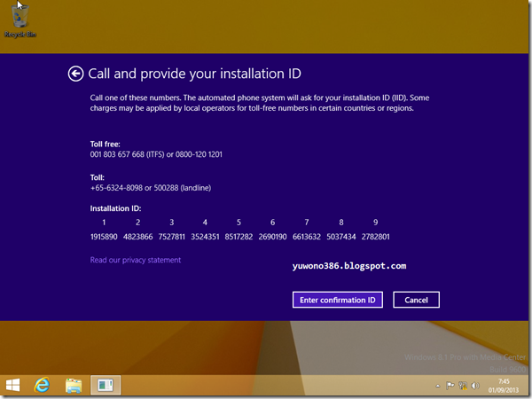
Task: Click installation ID group 6613632
Action: click(307, 237)
